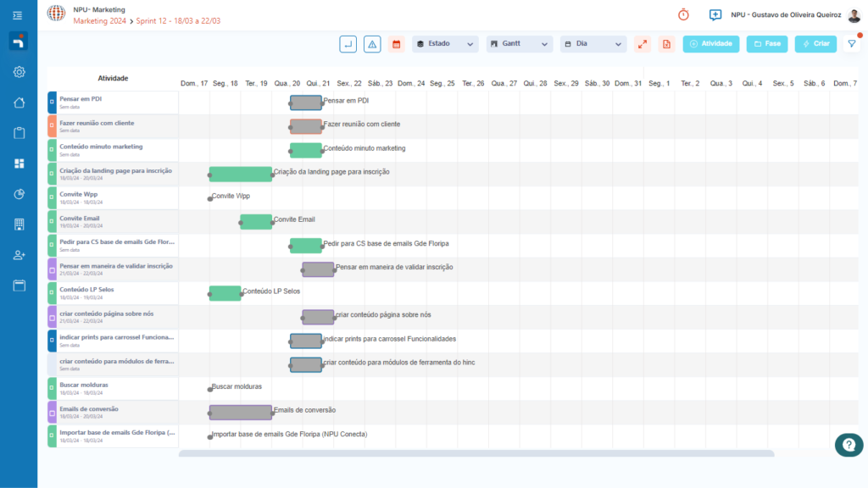Image resolution: width=868 pixels, height=488 pixels.
Task: Click the Conteúdo LP Selos Gantt bar
Action: point(225,293)
